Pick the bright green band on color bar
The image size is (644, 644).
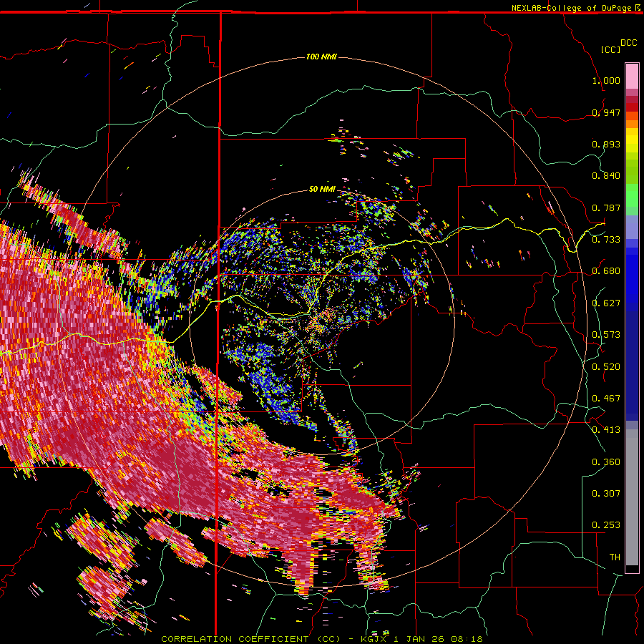point(632,195)
